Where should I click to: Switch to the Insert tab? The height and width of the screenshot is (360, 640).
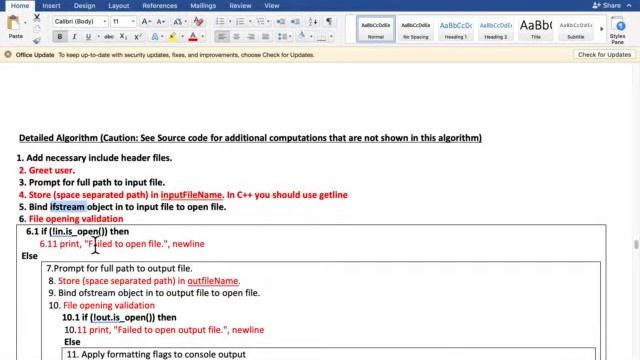(x=51, y=6)
